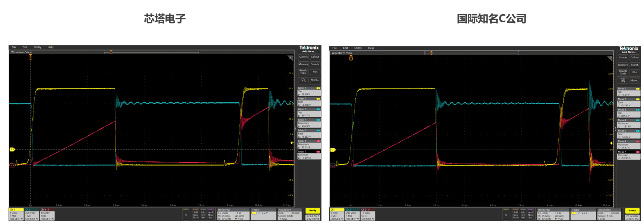Open Help menu in left 芯塔电子 scope
This screenshot has height=224, width=644.
[51, 47]
